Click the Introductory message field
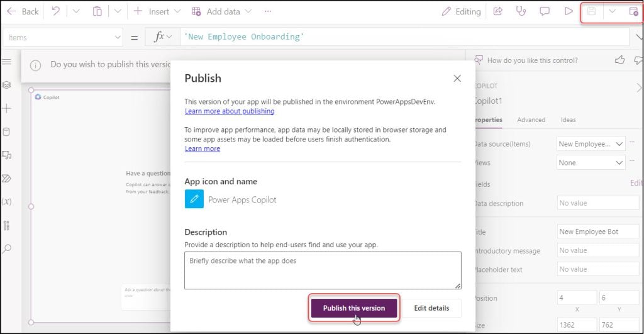644x334 pixels. tap(598, 250)
